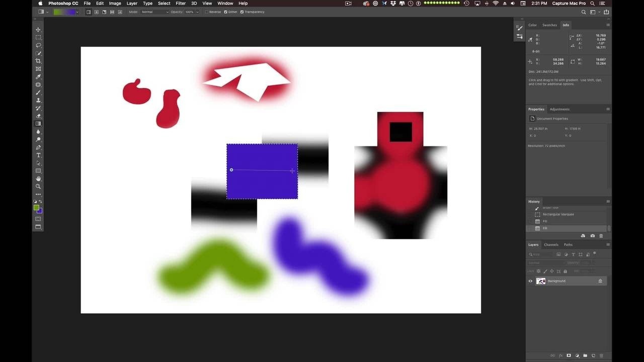Select the Zoom tool
This screenshot has width=644, height=362.
38,187
